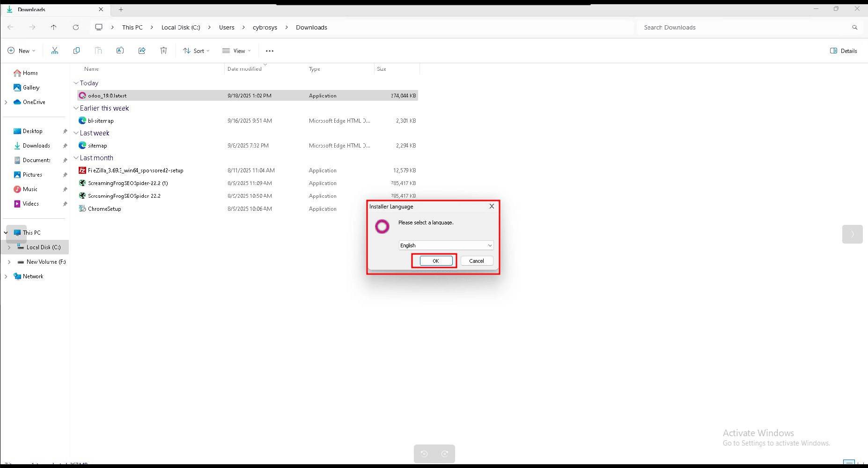Collapse the Earlier this week group

click(76, 108)
